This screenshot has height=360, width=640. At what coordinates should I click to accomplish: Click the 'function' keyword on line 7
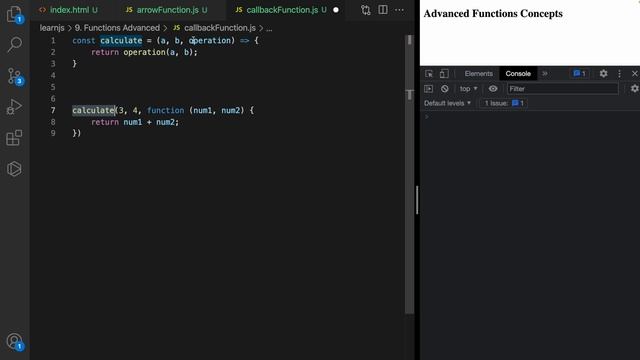pos(165,110)
